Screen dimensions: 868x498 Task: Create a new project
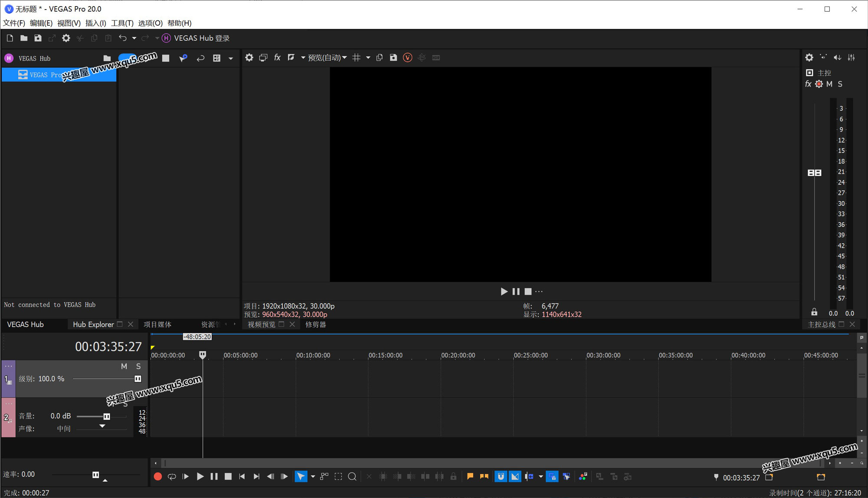[x=10, y=38]
